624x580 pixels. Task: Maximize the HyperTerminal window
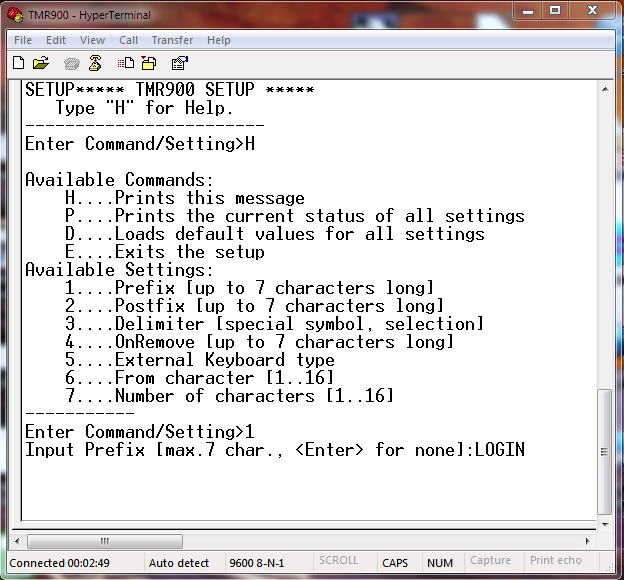pos(555,11)
